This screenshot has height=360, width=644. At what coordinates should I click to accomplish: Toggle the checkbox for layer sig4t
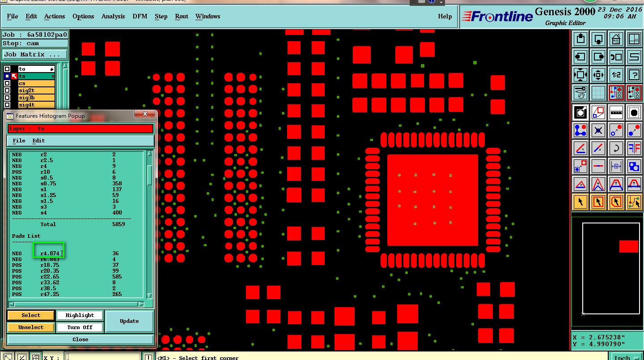click(x=7, y=105)
